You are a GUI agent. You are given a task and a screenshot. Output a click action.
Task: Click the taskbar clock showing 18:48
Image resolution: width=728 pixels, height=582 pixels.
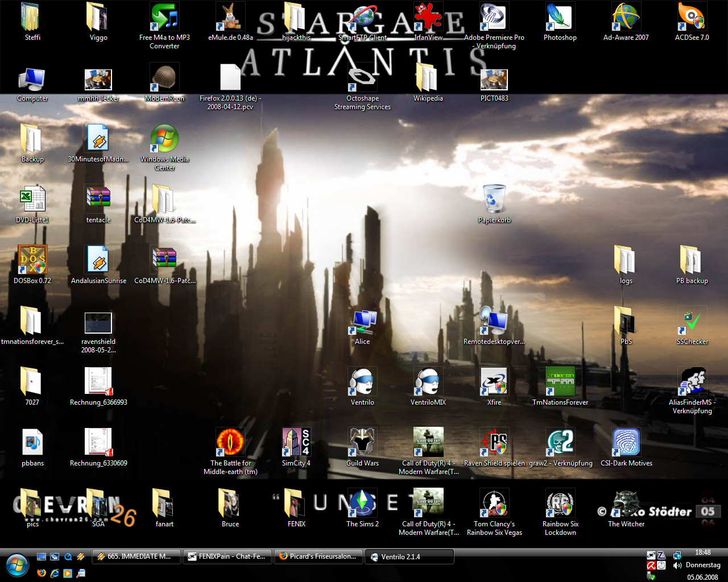pyautogui.click(x=702, y=552)
